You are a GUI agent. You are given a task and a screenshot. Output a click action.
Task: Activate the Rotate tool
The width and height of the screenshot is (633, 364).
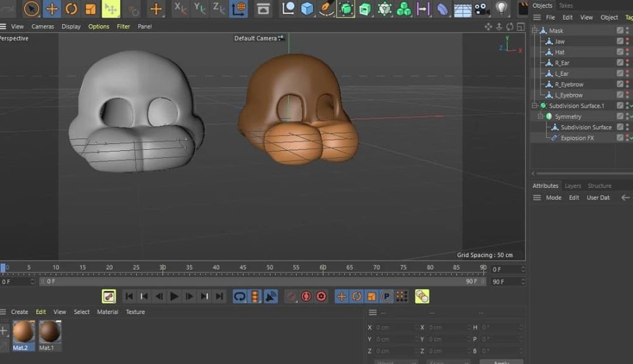click(72, 9)
